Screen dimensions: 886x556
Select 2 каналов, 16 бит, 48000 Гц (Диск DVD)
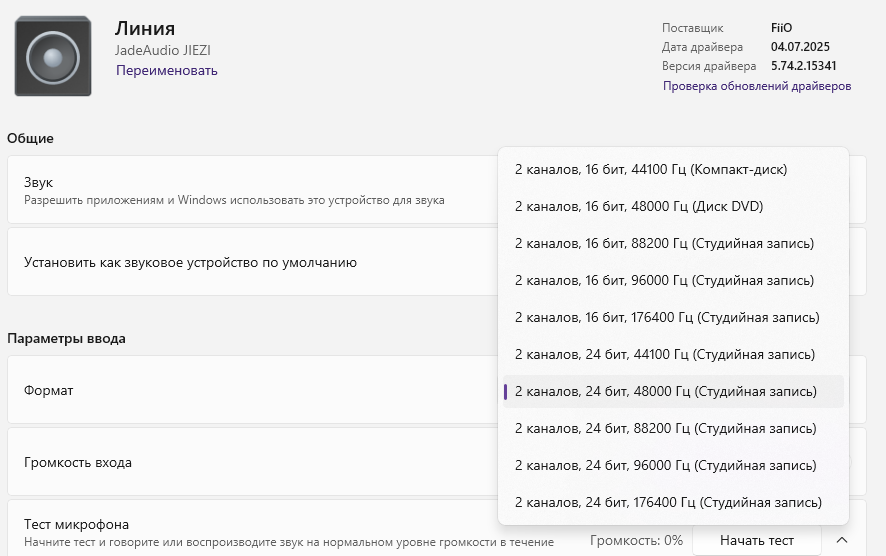638,207
